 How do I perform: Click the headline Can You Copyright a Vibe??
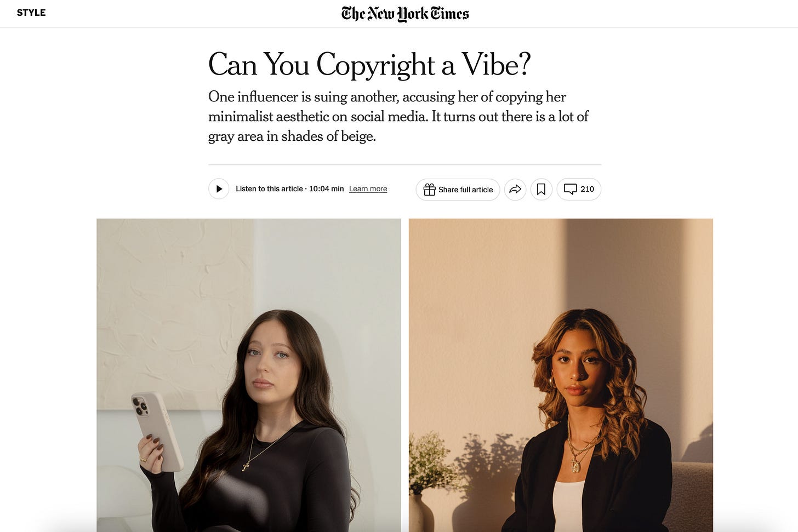coord(369,65)
